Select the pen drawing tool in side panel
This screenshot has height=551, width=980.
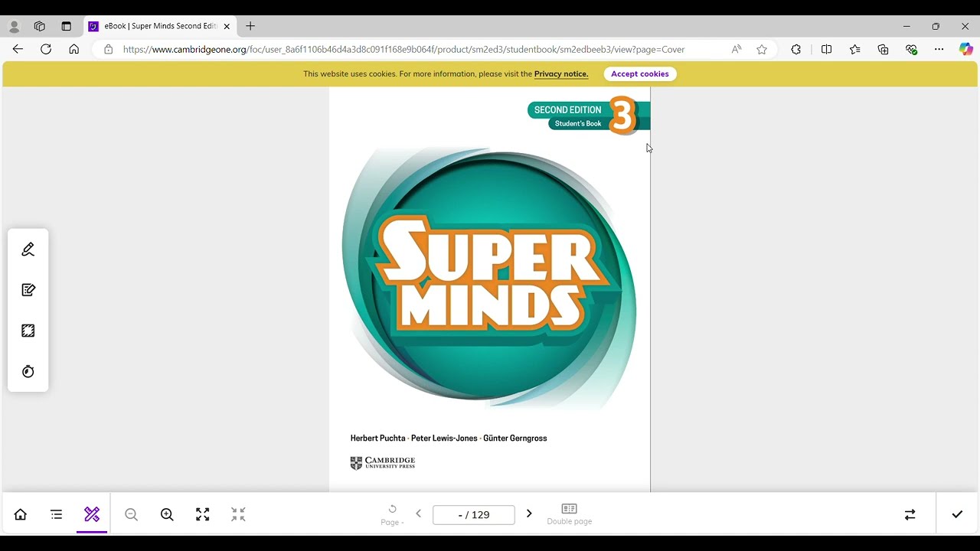pyautogui.click(x=28, y=249)
